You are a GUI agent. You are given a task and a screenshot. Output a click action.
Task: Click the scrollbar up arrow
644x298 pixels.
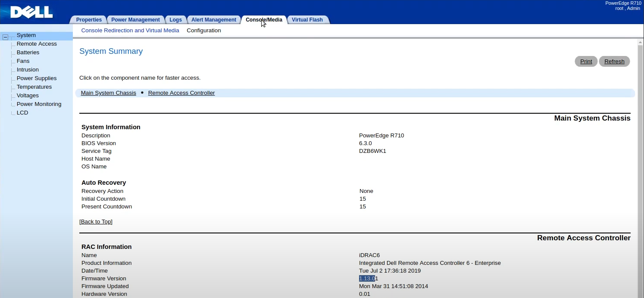(x=640, y=43)
